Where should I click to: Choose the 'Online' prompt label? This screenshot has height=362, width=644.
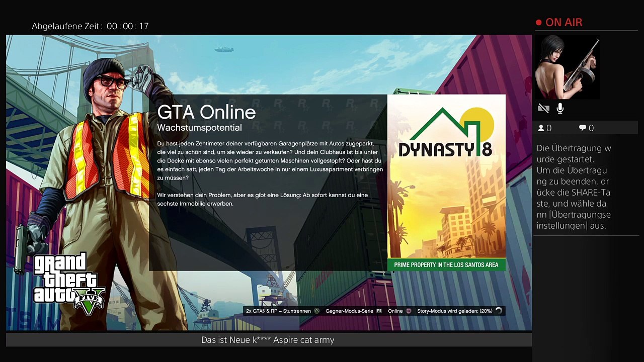395,311
